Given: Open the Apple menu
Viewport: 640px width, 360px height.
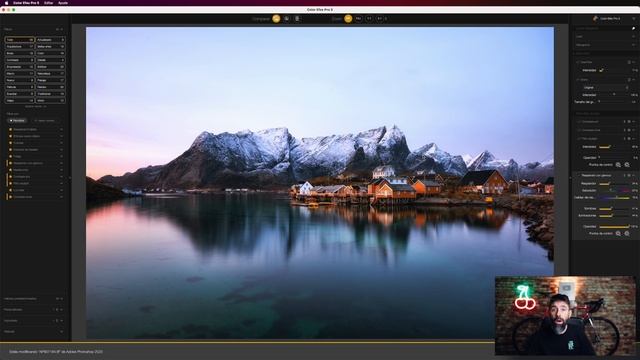Looking at the screenshot, I should [x=6, y=3].
